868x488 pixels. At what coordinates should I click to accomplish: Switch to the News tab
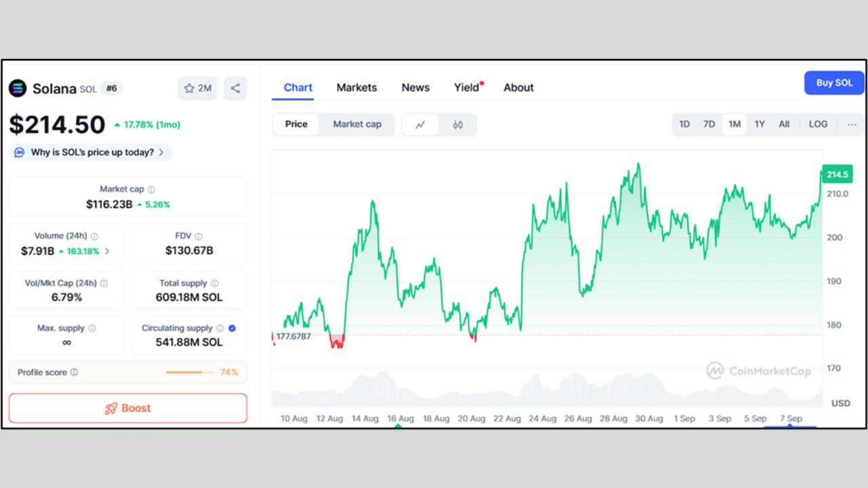415,87
